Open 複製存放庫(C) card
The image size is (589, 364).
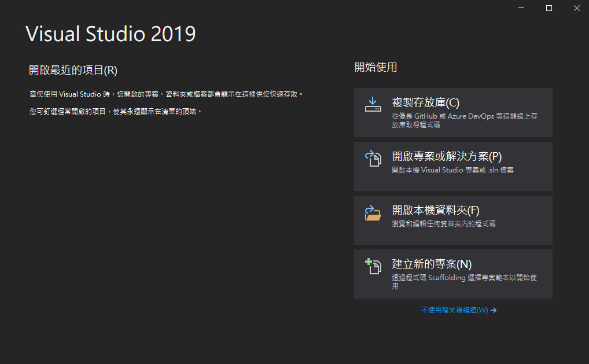[453, 112]
